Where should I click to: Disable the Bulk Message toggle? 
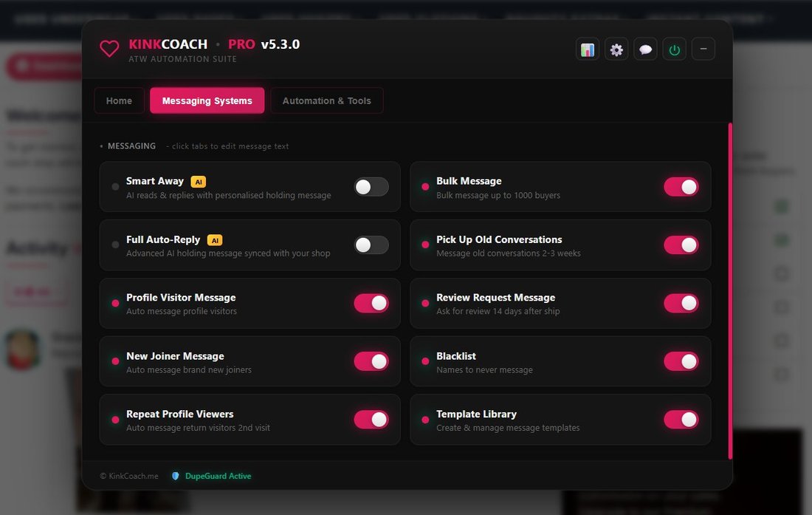(681, 186)
